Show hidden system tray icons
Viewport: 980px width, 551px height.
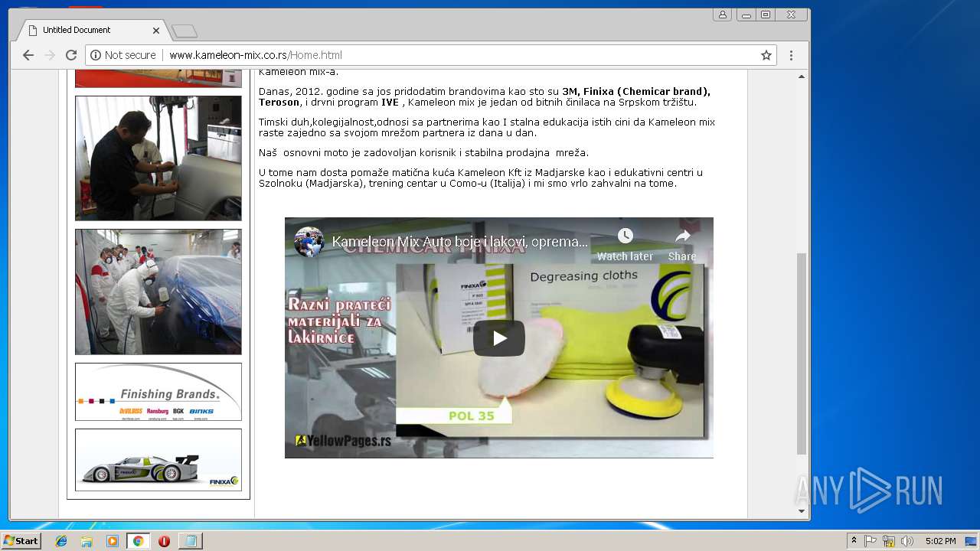(854, 541)
